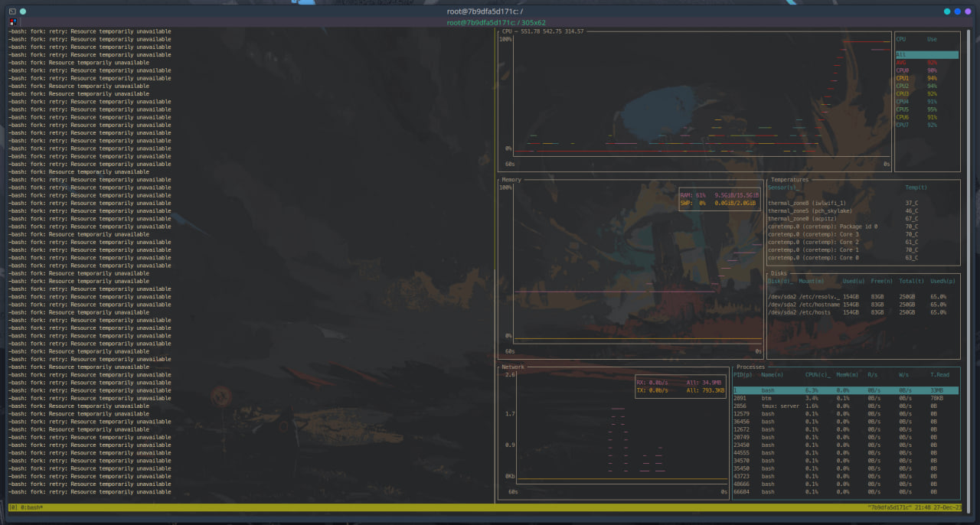Sort processes by the R/s column header
This screenshot has width=980, height=525.
873,375
